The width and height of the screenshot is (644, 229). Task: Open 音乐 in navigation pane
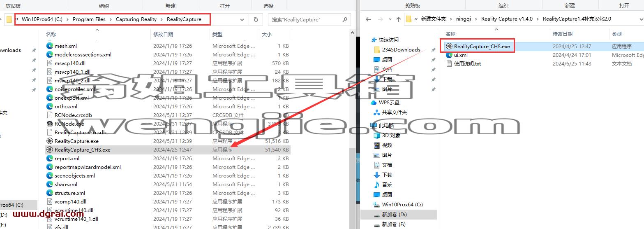point(387,185)
